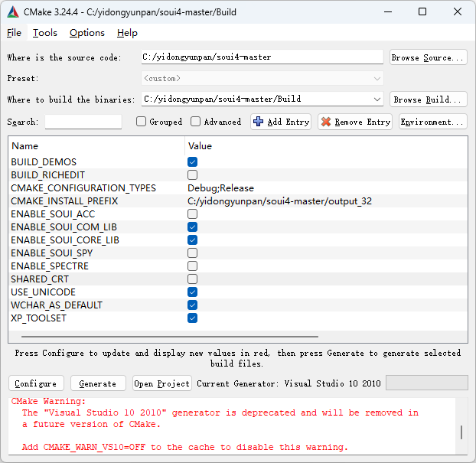Open the Options menu
This screenshot has width=476, height=463.
click(87, 33)
